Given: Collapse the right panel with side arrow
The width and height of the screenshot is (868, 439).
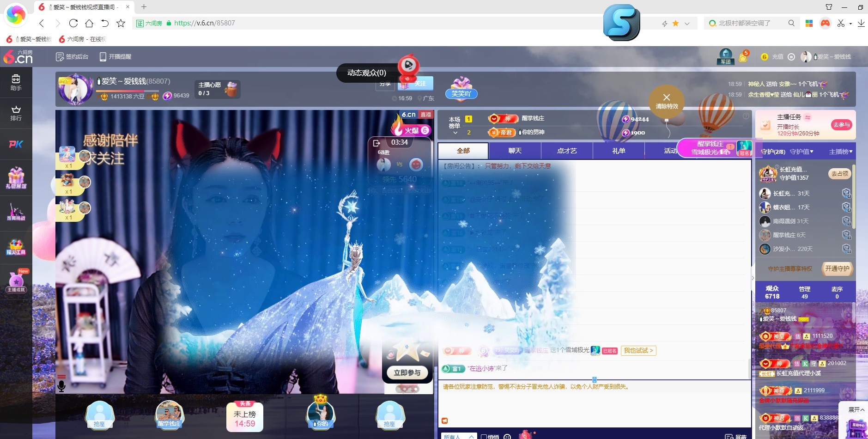Looking at the screenshot, I should (x=753, y=278).
